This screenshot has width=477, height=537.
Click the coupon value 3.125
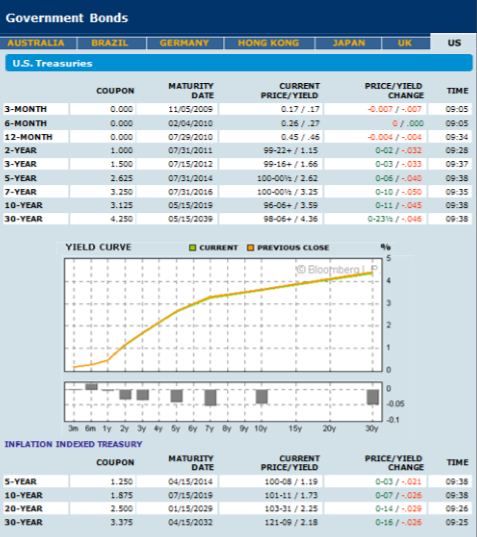coord(122,205)
